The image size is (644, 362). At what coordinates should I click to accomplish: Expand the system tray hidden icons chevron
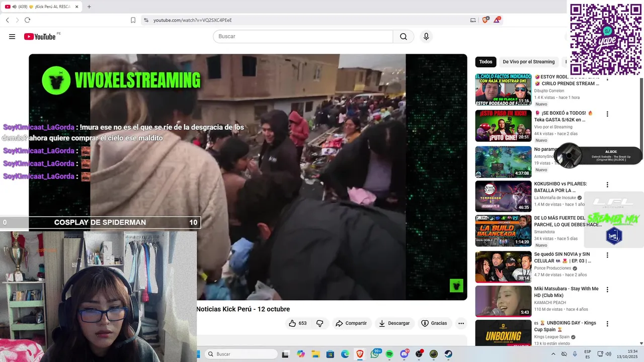[553, 354]
